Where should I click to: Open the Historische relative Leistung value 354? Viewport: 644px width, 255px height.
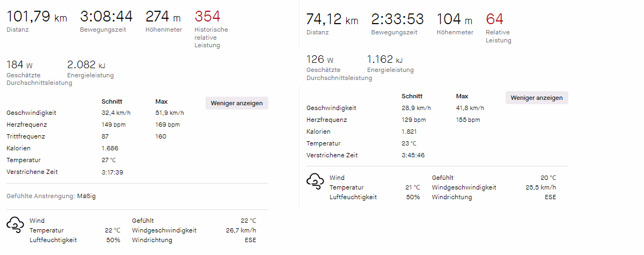coord(207,17)
